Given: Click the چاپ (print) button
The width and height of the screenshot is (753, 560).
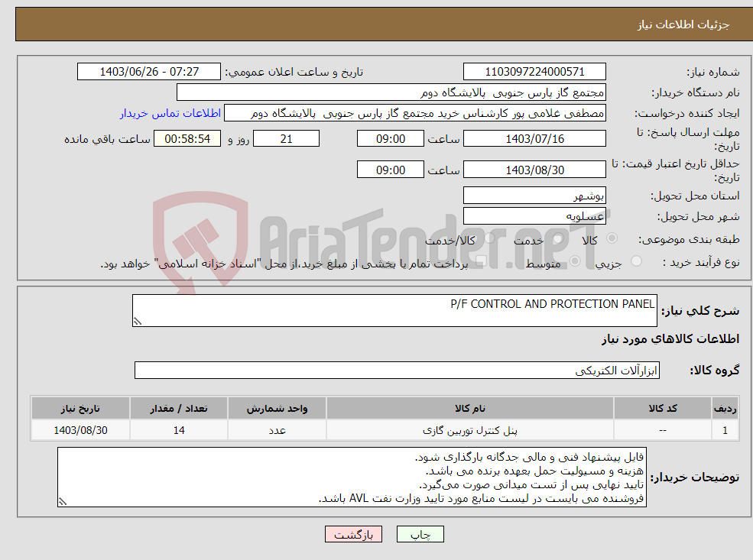Looking at the screenshot, I should point(420,534).
